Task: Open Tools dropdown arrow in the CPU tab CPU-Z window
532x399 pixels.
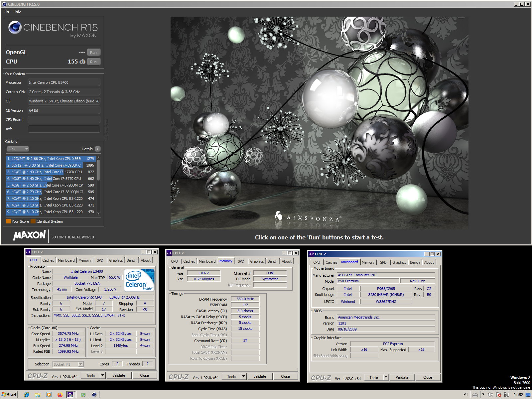Action: click(x=103, y=375)
